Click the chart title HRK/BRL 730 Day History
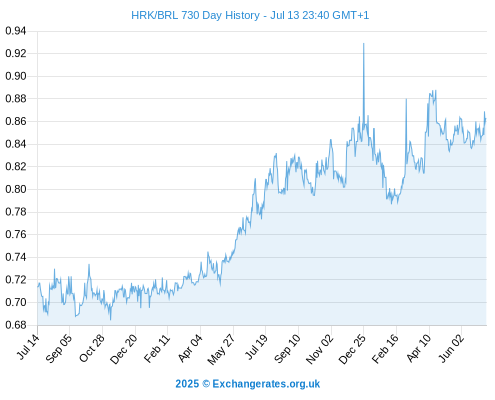The height and width of the screenshot is (400, 495). (x=250, y=15)
